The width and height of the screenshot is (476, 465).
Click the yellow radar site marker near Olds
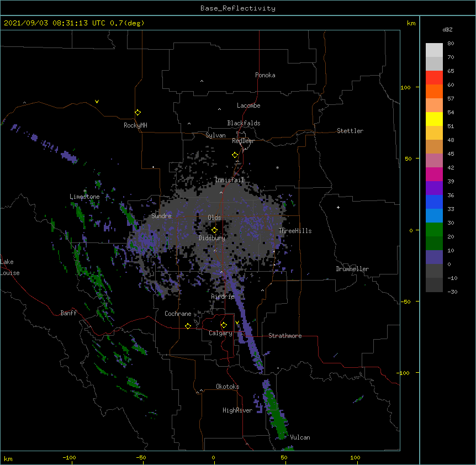pos(214,230)
